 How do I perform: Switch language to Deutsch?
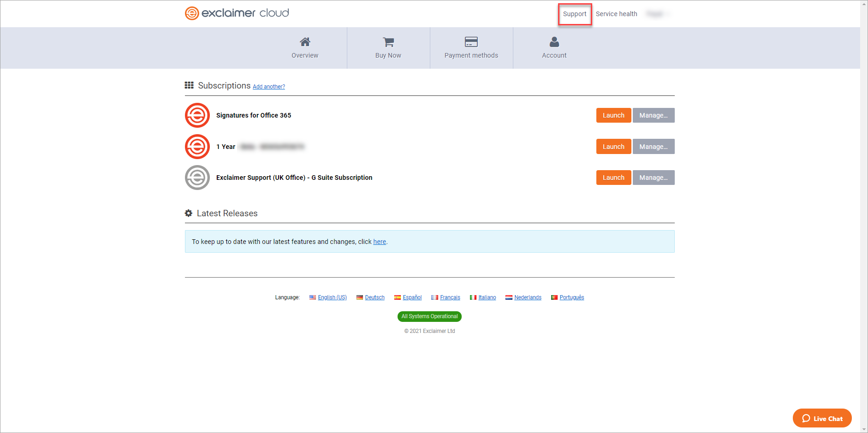tap(375, 297)
